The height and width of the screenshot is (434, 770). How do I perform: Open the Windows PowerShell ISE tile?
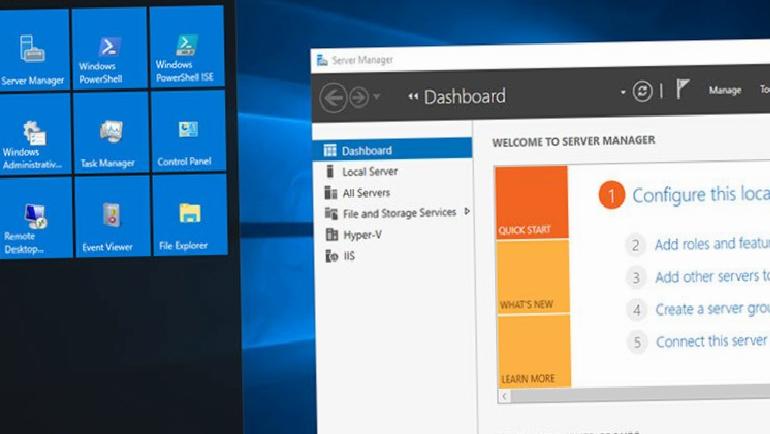(187, 47)
